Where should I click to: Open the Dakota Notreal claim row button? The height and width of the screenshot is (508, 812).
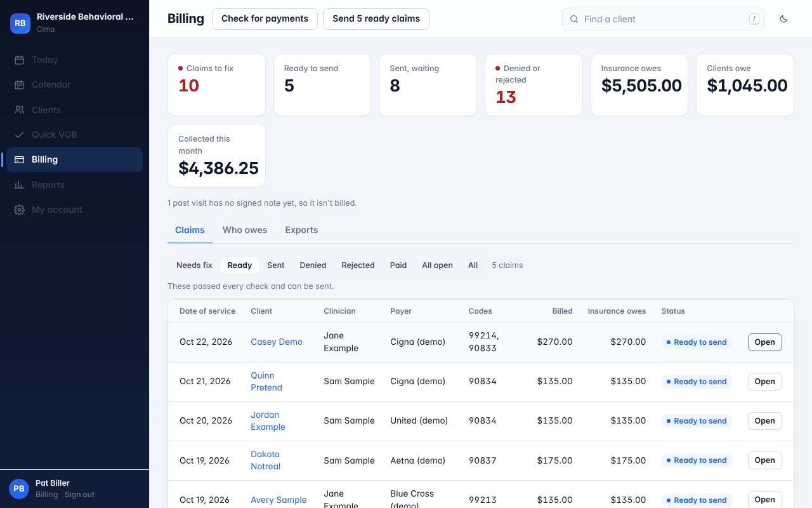(x=764, y=460)
